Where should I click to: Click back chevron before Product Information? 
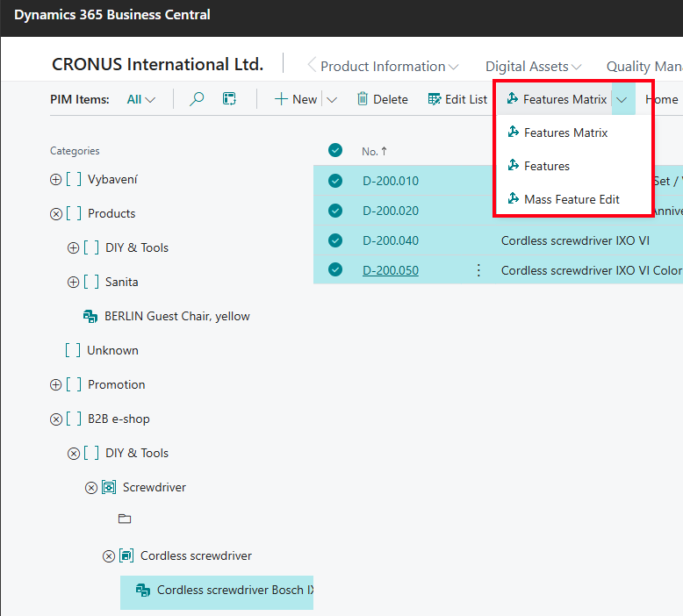pos(312,65)
